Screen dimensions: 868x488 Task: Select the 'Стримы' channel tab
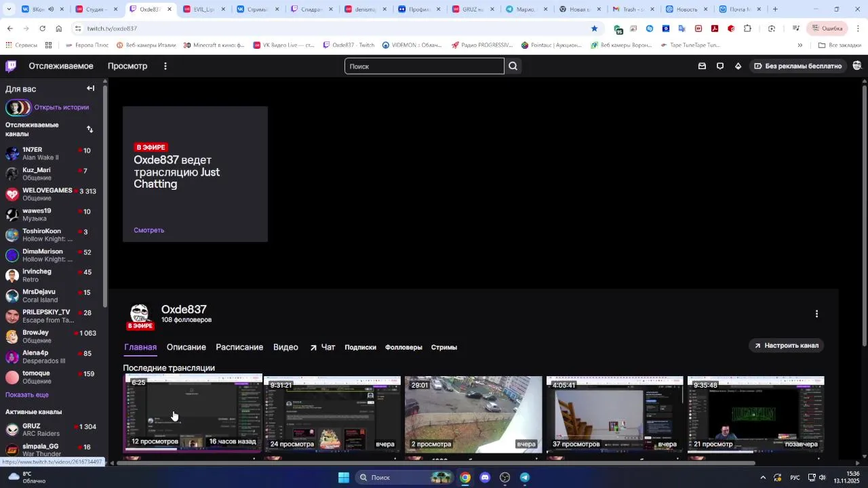coord(444,347)
